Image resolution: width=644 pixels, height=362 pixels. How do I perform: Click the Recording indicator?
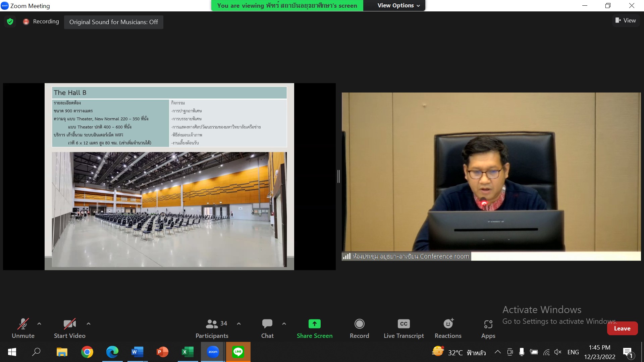tap(41, 21)
